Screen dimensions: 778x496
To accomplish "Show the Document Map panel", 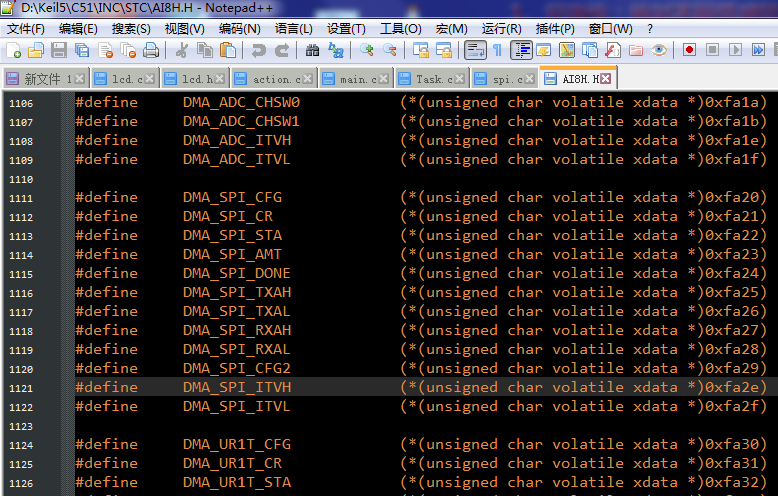I will click(567, 51).
